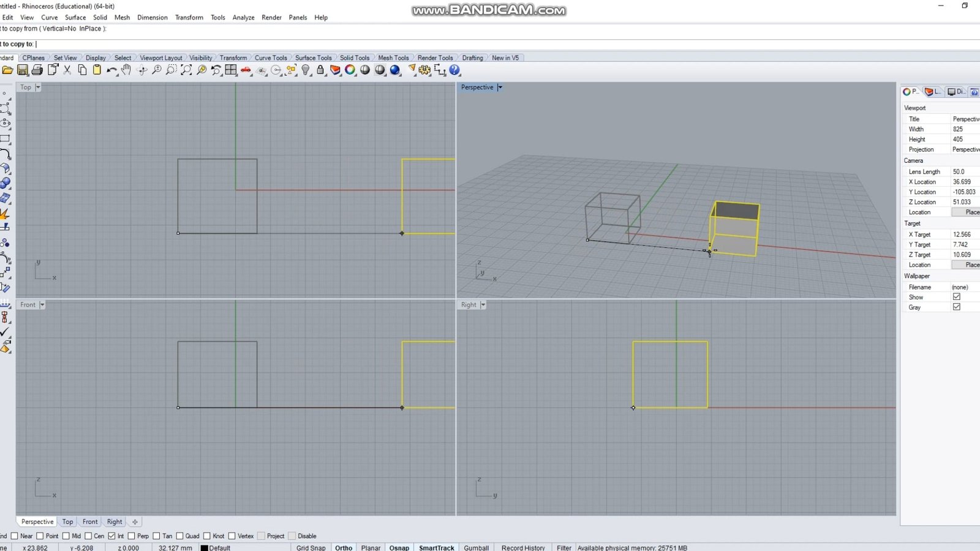Click the red car icon
The image size is (980, 551).
coord(246,70)
